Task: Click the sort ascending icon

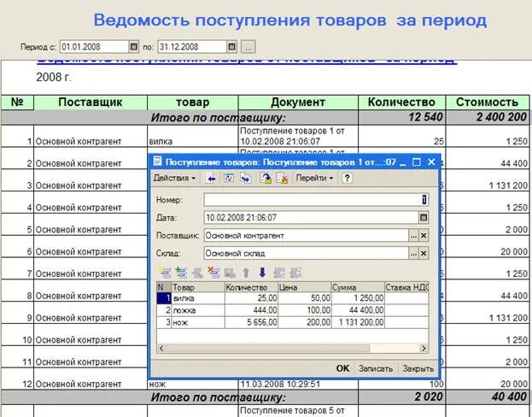Action: click(279, 273)
